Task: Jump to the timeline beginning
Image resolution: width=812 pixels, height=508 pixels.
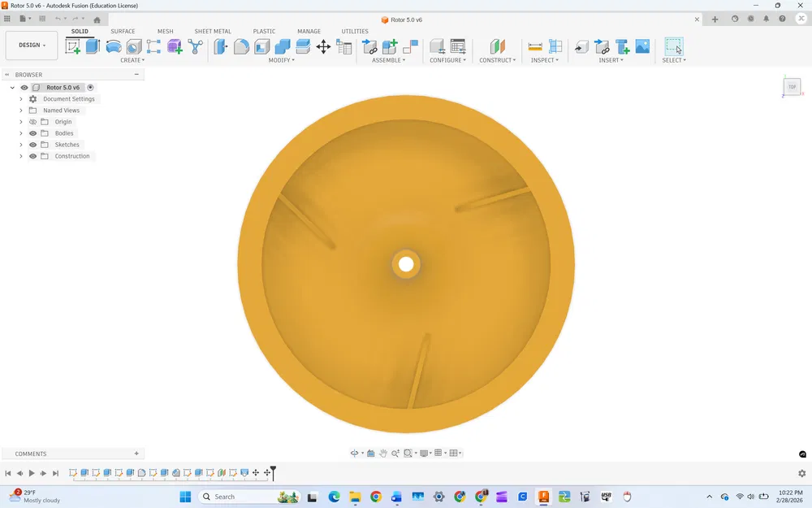Action: tap(8, 473)
